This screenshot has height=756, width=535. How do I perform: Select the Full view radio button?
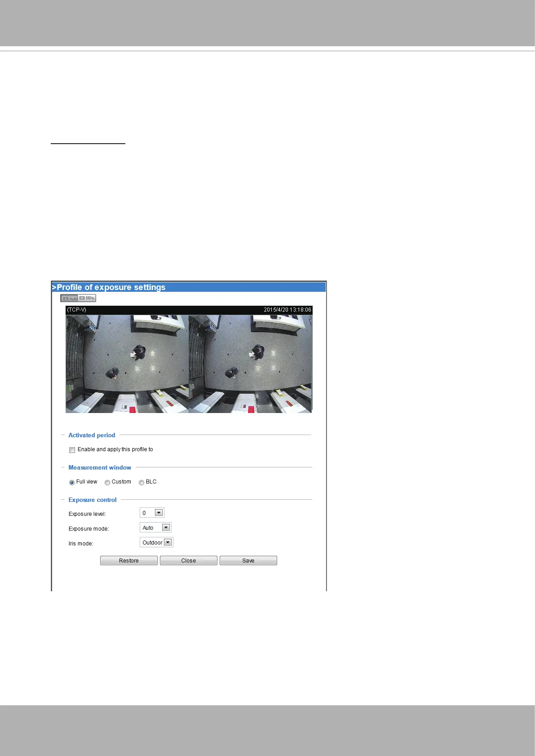[71, 482]
